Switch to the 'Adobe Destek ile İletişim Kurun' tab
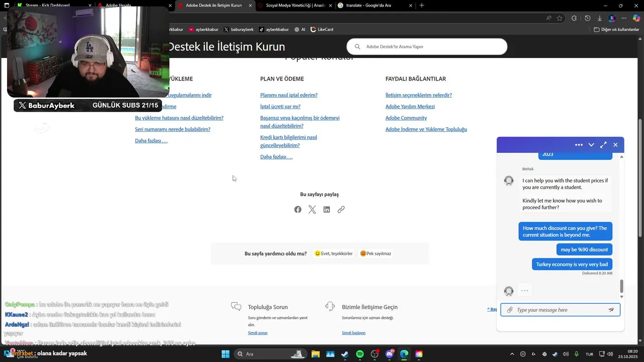Screen dimensions: 644x362 pos(215,6)
